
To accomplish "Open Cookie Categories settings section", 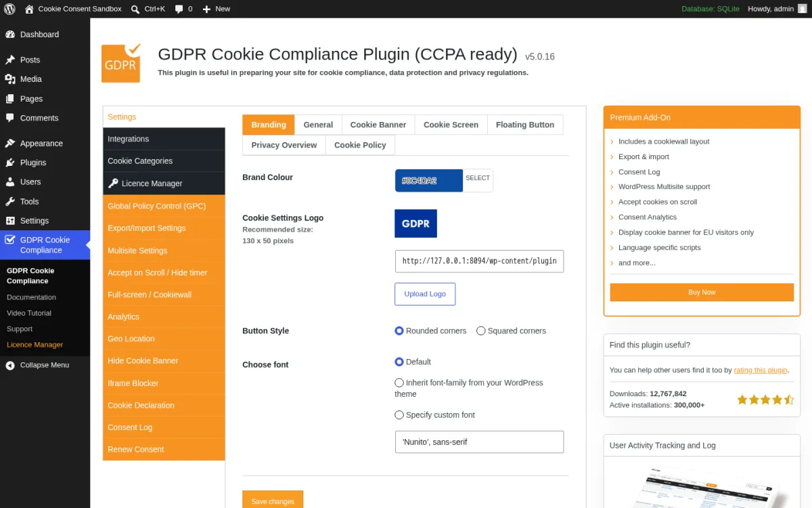I will point(164,161).
